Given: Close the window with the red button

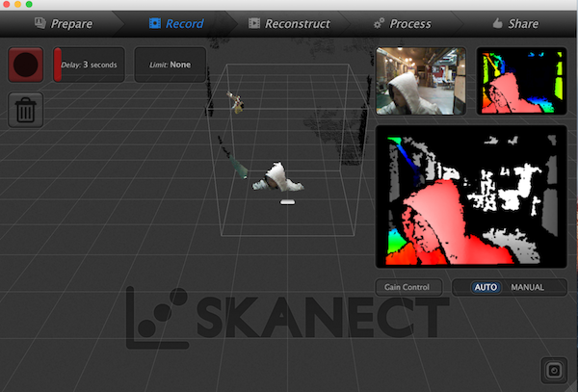Looking at the screenshot, I should coord(7,4).
